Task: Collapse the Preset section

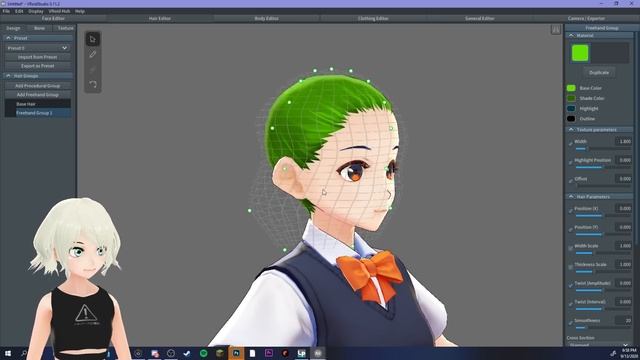Action: 8,38
